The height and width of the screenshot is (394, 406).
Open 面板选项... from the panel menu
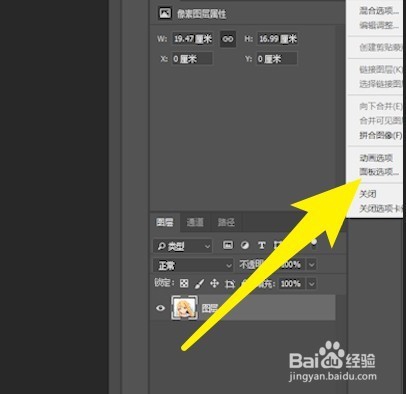(x=378, y=172)
